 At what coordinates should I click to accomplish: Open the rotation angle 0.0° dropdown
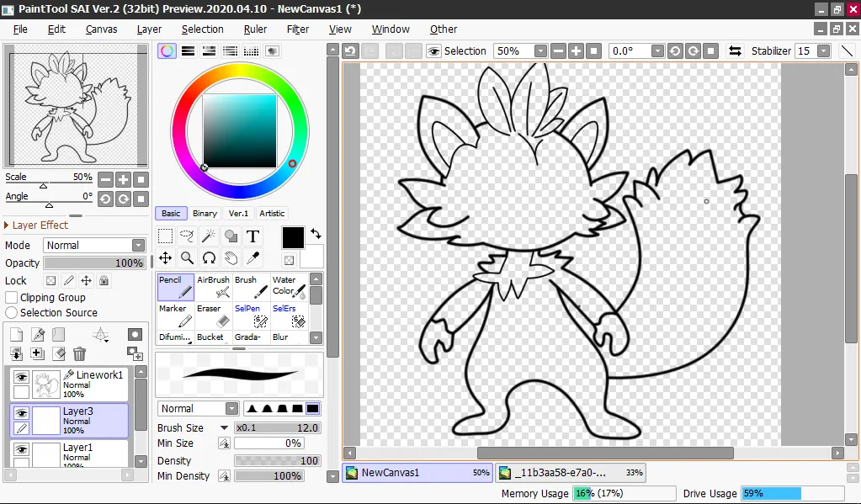[x=657, y=51]
